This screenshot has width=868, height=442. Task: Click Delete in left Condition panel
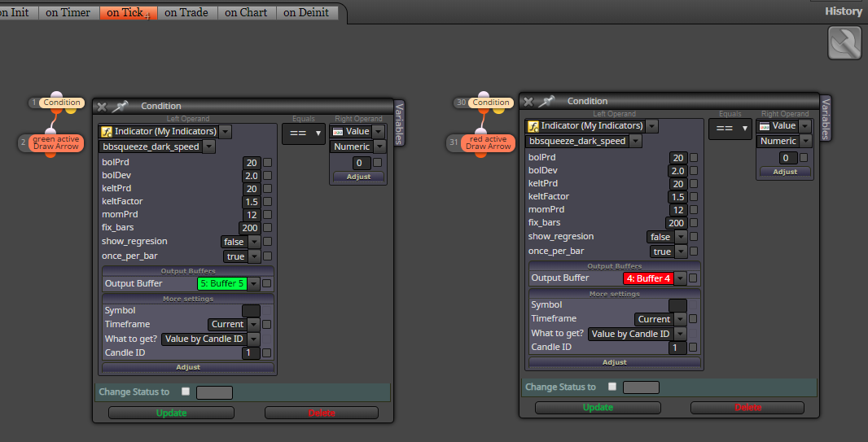click(x=322, y=414)
